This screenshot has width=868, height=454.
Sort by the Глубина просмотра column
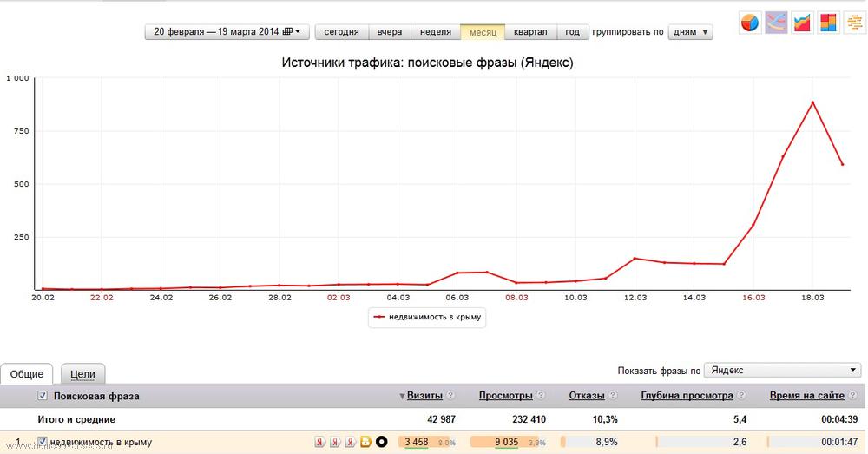pyautogui.click(x=687, y=395)
